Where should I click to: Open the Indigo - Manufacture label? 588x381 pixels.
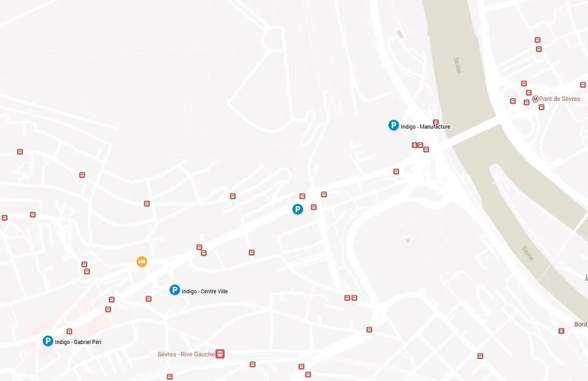tap(425, 127)
